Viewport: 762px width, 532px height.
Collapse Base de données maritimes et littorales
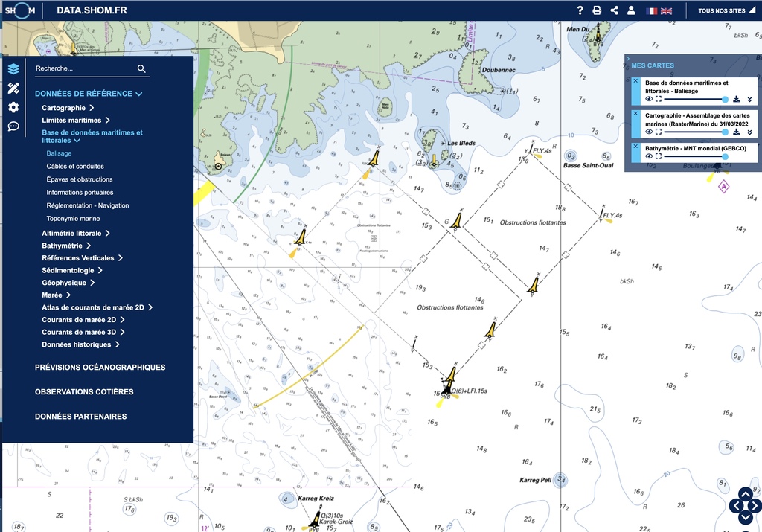click(92, 136)
